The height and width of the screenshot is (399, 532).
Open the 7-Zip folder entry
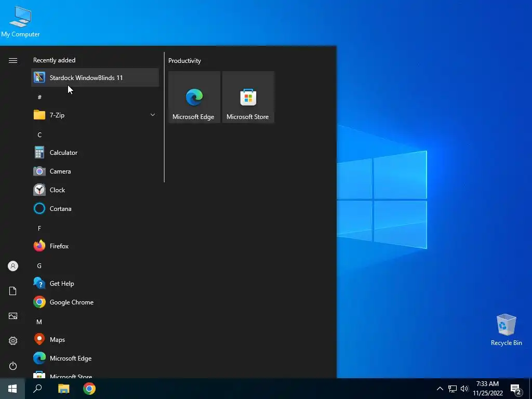tap(95, 115)
